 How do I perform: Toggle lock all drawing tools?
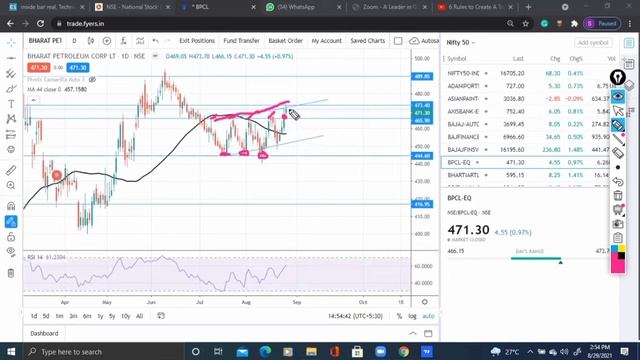(x=11, y=237)
